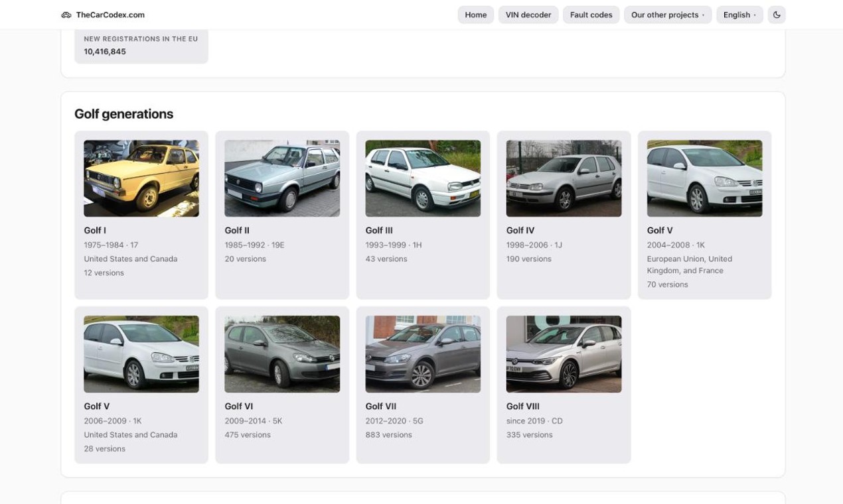Toggle dark mode with the moon icon
The height and width of the screenshot is (504, 843).
point(777,15)
